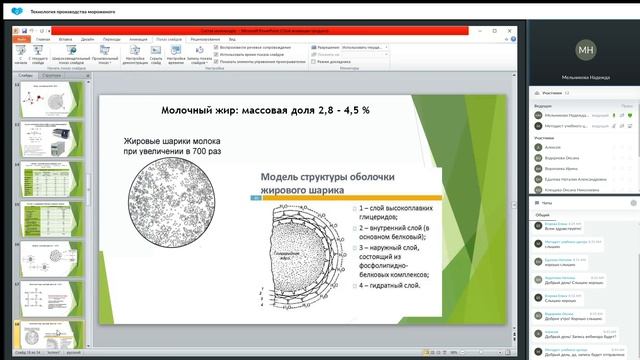640x360 pixels.
Task: Switch to Главная ribbon tab
Action: point(43,39)
